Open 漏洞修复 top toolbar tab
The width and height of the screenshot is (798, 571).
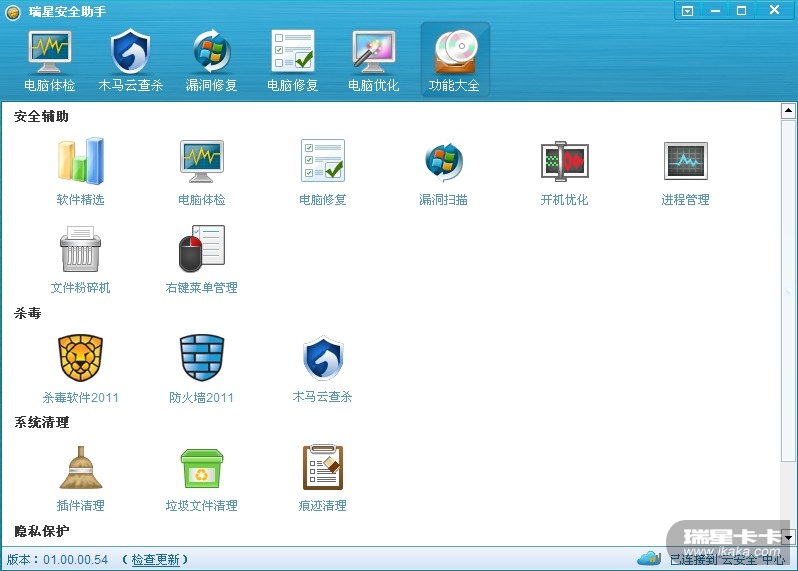pos(211,61)
